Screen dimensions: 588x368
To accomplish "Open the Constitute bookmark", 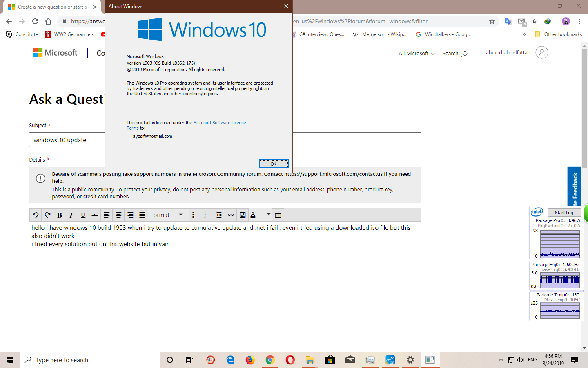I will coord(22,34).
